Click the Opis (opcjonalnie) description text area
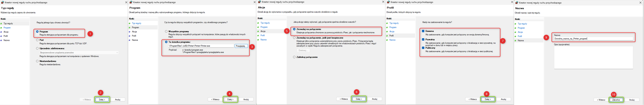This screenshot has height=105, width=644. pyautogui.click(x=594, y=57)
